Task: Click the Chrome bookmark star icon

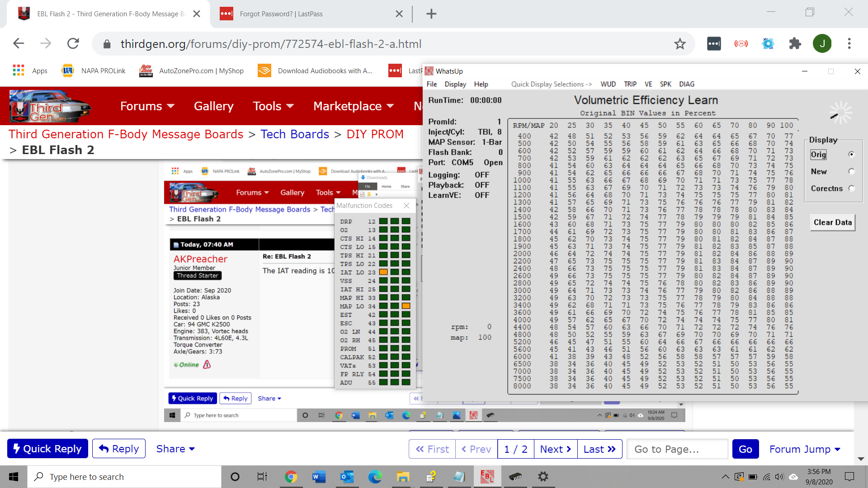Action: coord(679,44)
